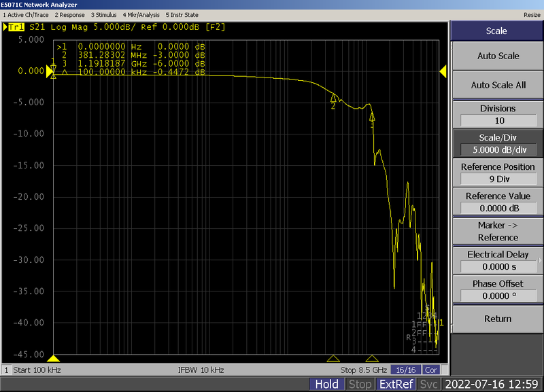Toggle the Hold trigger status indicator
The image size is (544, 392).
coord(326,384)
